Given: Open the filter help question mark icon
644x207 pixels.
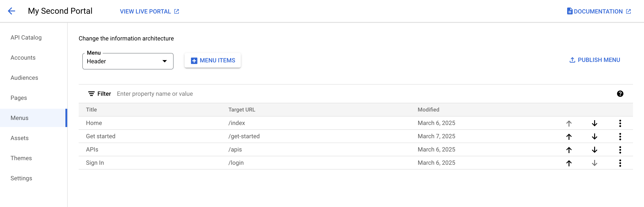Looking at the screenshot, I should pos(620,94).
